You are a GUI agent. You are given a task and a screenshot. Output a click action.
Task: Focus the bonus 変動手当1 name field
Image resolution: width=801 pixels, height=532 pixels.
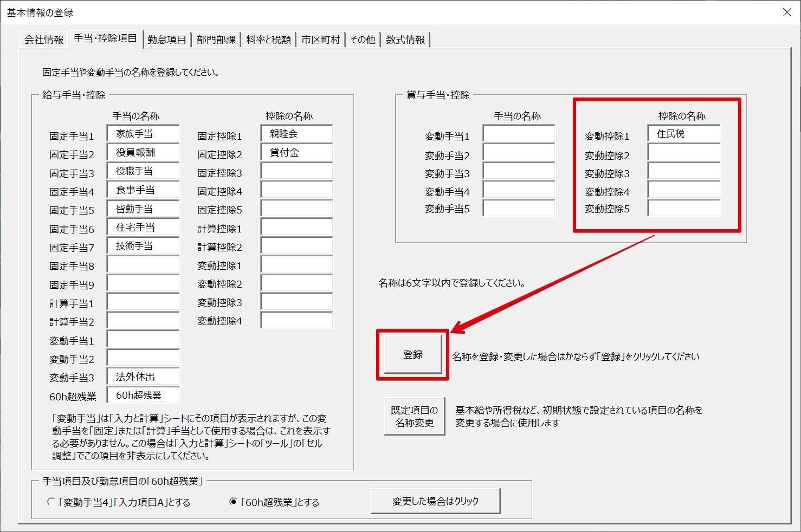coord(519,134)
